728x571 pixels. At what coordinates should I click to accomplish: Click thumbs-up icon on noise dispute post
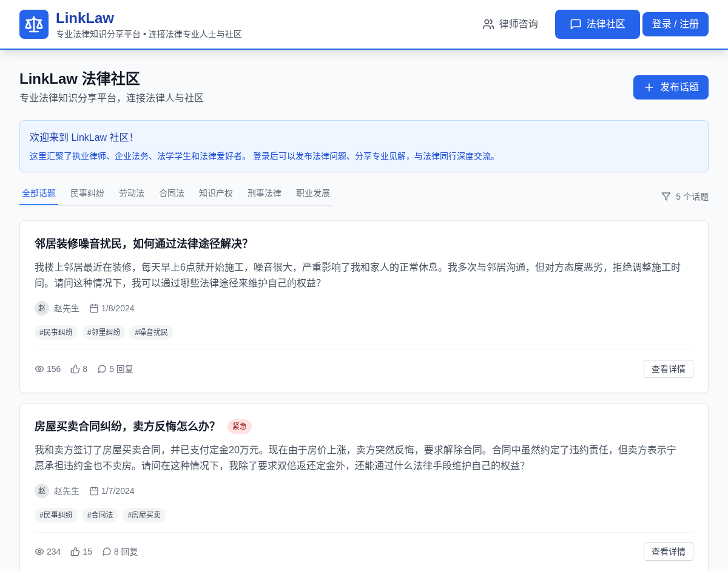tap(75, 369)
